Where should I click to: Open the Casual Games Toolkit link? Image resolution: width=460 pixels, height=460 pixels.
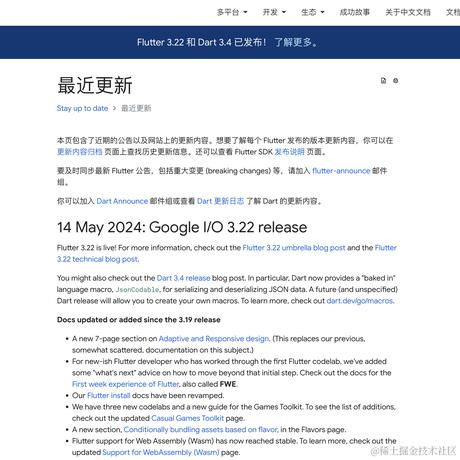(x=188, y=418)
